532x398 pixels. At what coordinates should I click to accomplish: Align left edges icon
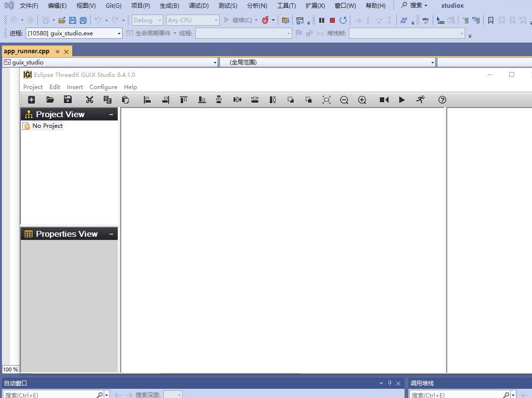(x=147, y=100)
